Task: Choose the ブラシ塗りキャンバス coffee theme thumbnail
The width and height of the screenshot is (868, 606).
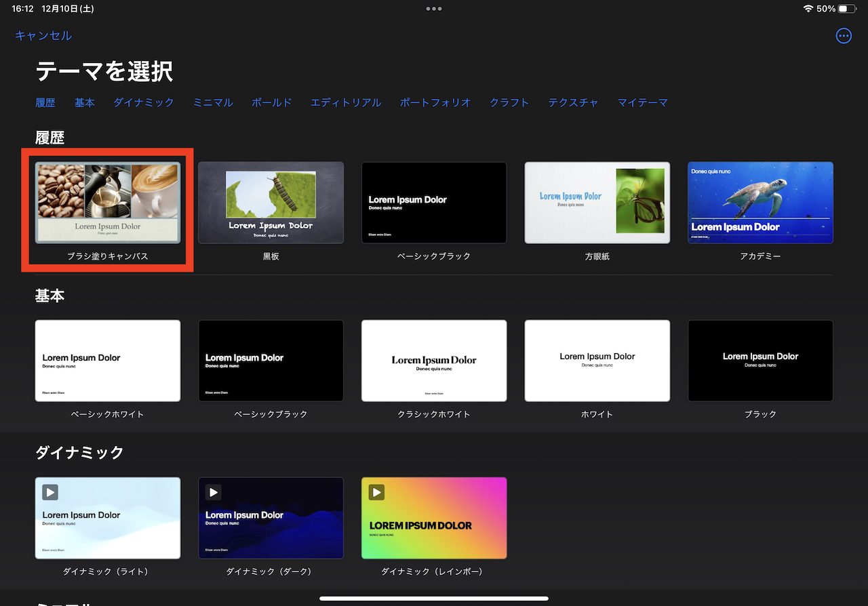Action: 108,203
